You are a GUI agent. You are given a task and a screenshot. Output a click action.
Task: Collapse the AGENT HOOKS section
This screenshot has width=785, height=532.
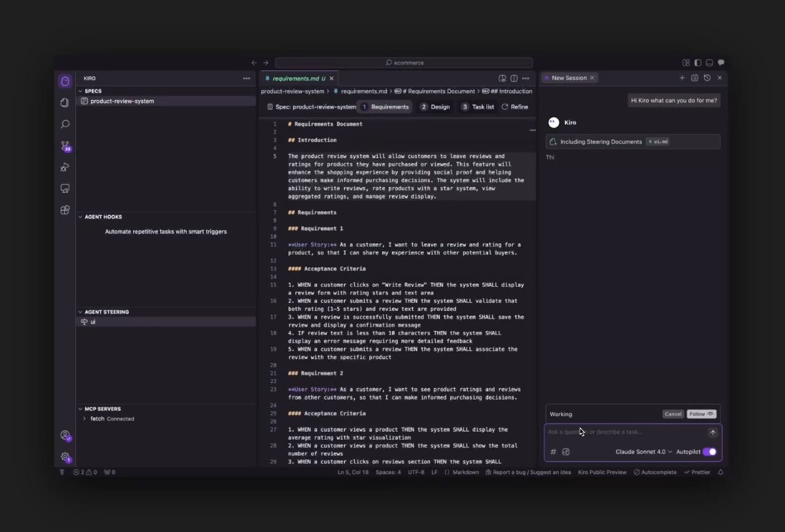coord(80,217)
